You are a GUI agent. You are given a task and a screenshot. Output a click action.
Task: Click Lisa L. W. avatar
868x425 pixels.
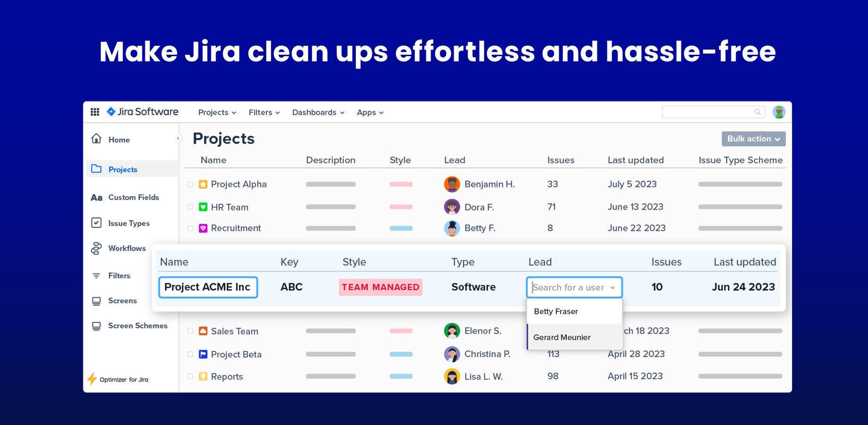point(452,376)
